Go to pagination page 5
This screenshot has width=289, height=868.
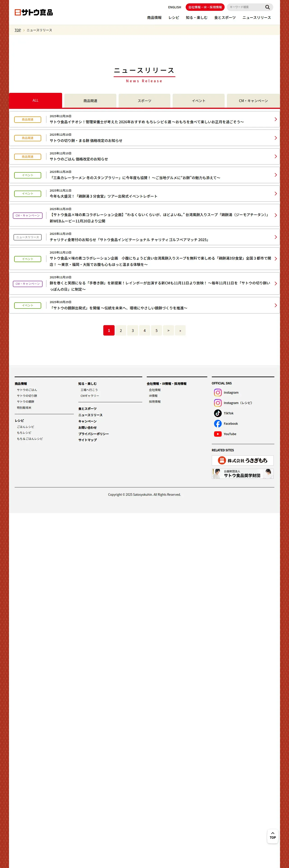point(156,330)
